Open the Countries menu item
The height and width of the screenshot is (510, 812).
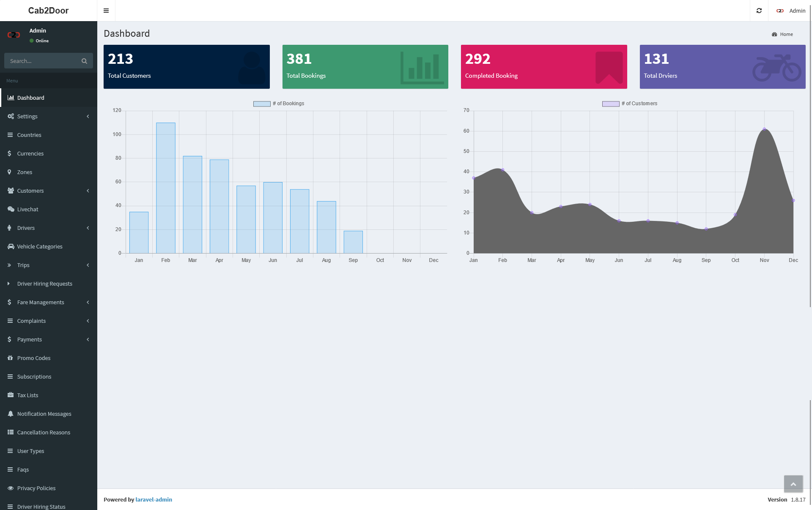(x=49, y=135)
